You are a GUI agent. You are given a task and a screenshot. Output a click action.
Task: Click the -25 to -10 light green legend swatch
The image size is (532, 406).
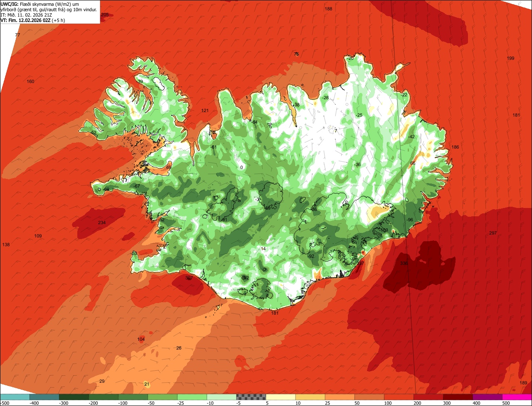coord(192,396)
